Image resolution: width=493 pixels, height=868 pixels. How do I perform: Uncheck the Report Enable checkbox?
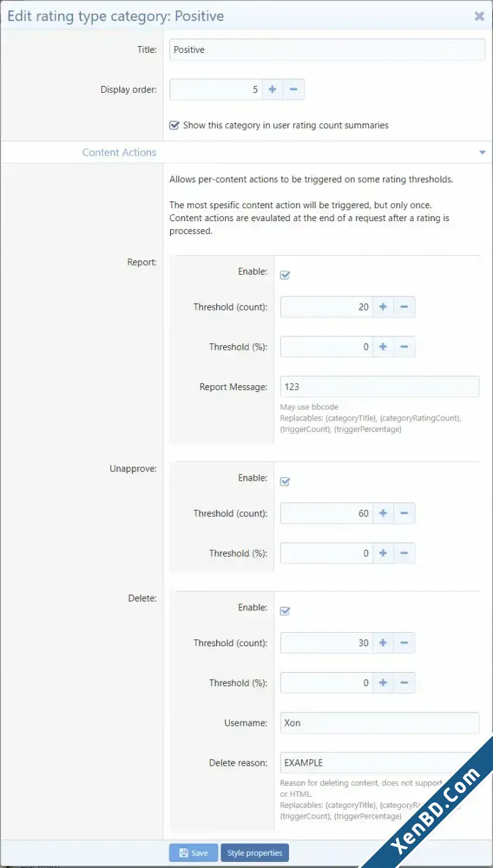(x=285, y=275)
